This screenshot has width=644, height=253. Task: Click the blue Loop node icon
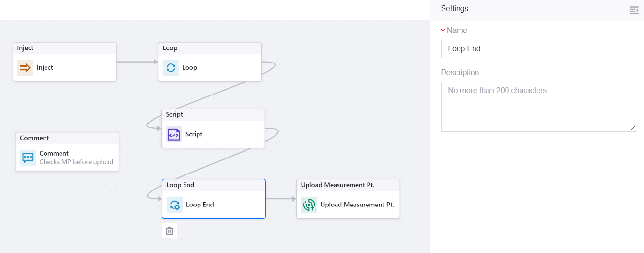pos(170,68)
